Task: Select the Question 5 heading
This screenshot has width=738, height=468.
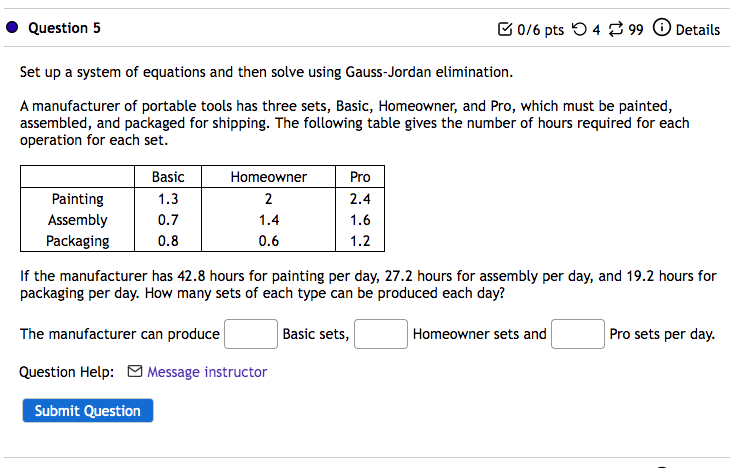Action: point(64,29)
